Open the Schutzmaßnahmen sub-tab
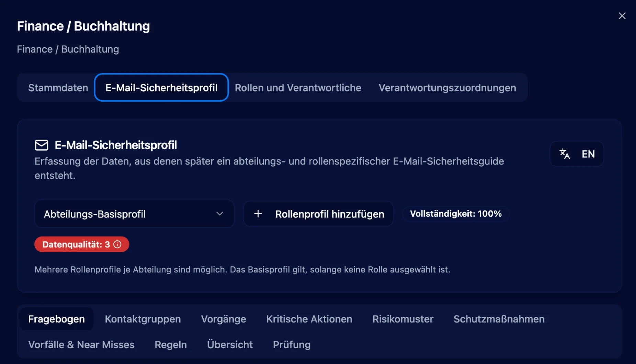This screenshot has width=636, height=364. coord(499,319)
